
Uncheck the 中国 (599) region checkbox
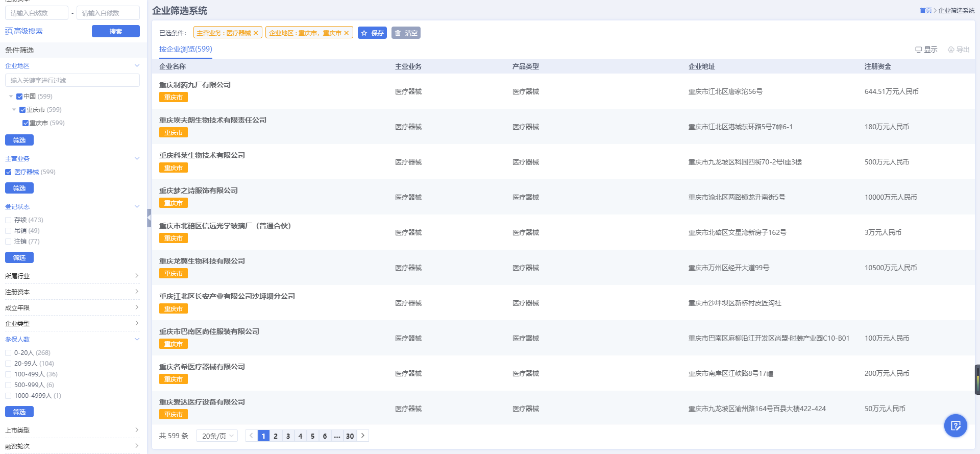point(19,97)
